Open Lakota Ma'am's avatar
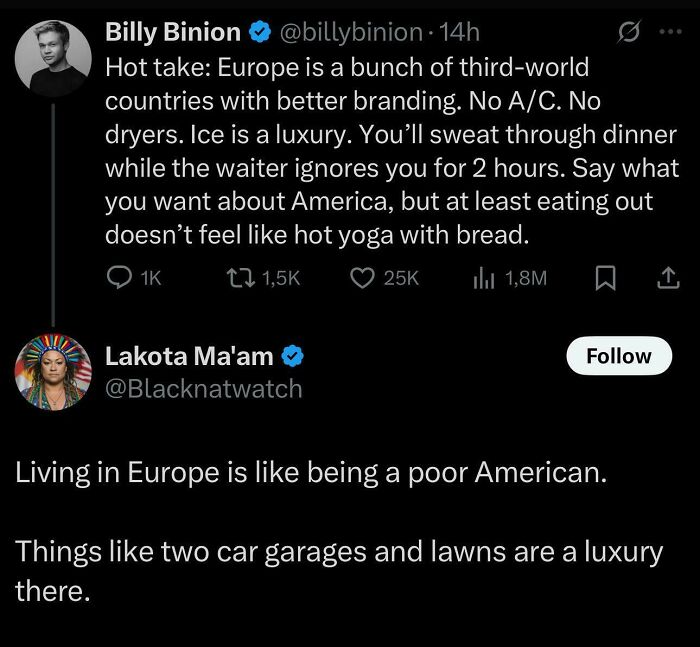Image resolution: width=700 pixels, height=647 pixels. pyautogui.click(x=54, y=372)
